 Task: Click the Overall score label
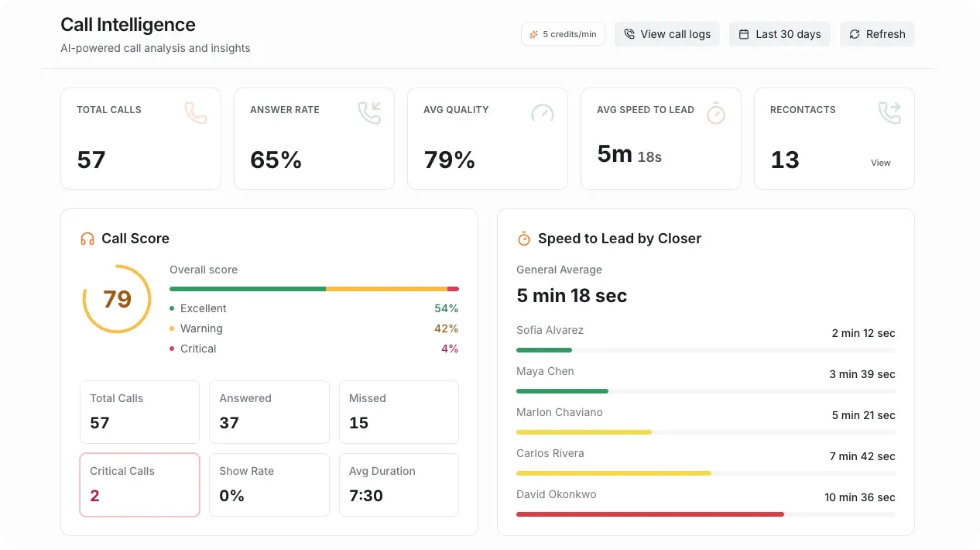click(x=204, y=270)
